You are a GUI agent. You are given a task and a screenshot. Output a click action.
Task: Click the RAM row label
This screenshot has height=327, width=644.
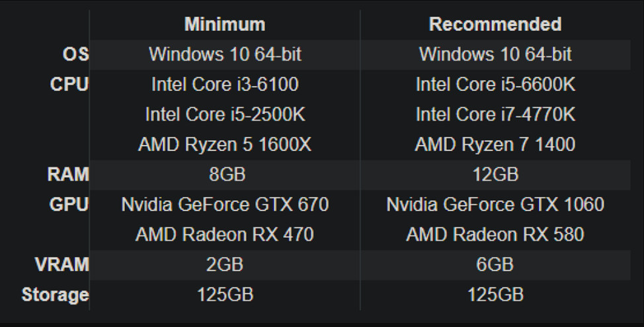tap(69, 174)
